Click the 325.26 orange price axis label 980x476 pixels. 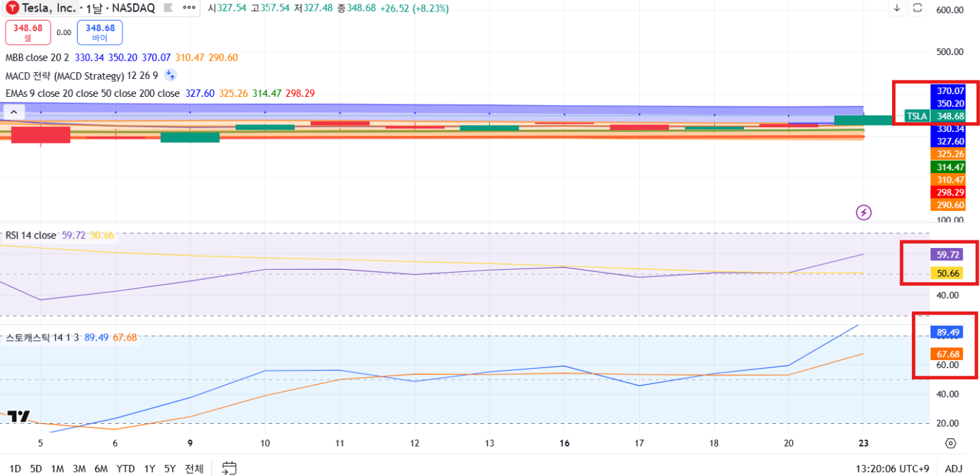point(948,154)
